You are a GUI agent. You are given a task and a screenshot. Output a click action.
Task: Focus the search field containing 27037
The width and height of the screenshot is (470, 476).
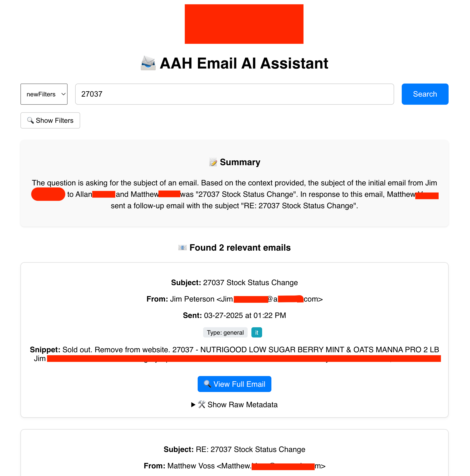click(x=234, y=94)
